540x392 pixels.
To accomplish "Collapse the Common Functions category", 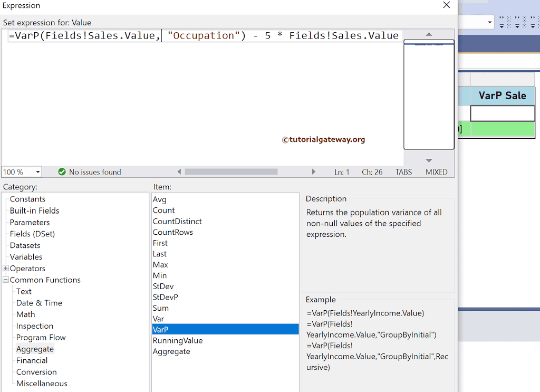I will 6,280.
